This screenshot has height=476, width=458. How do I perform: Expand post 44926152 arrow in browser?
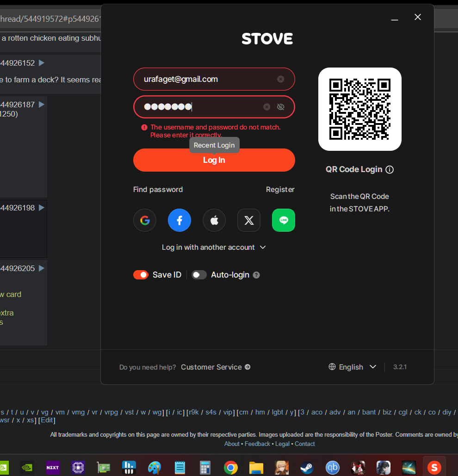pyautogui.click(x=42, y=63)
